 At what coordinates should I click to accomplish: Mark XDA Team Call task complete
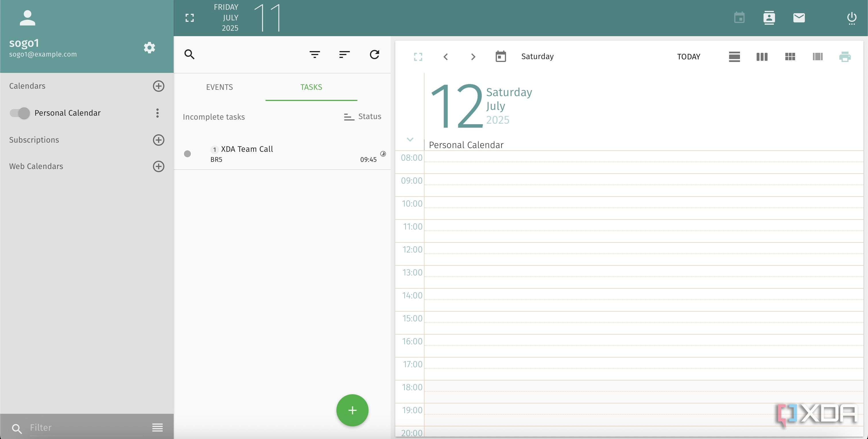[187, 154]
